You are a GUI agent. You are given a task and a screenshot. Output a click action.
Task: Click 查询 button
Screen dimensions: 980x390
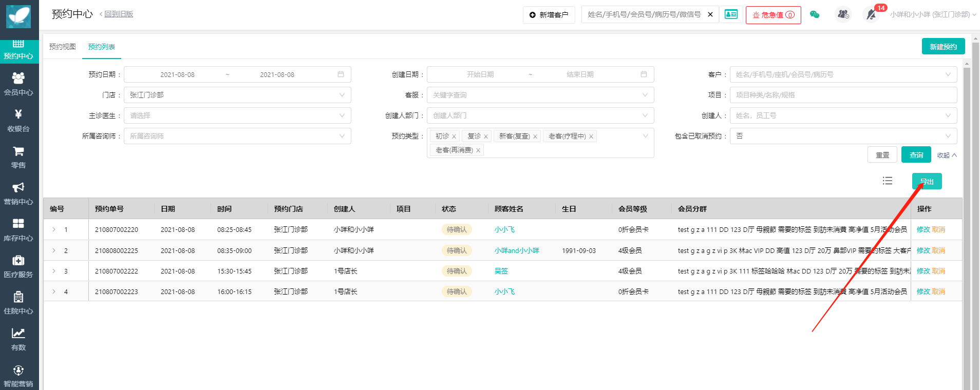click(916, 154)
